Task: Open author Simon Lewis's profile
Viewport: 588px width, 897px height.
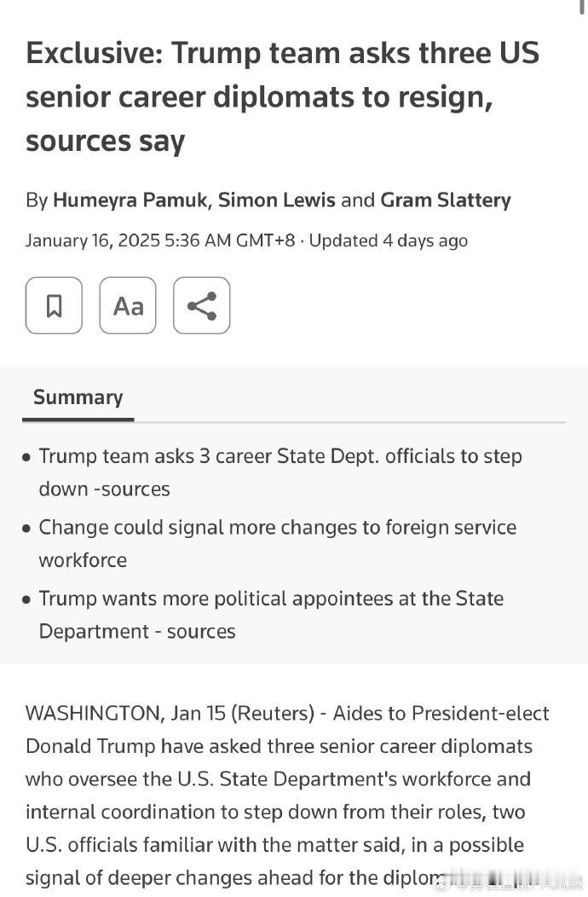Action: coord(276,200)
